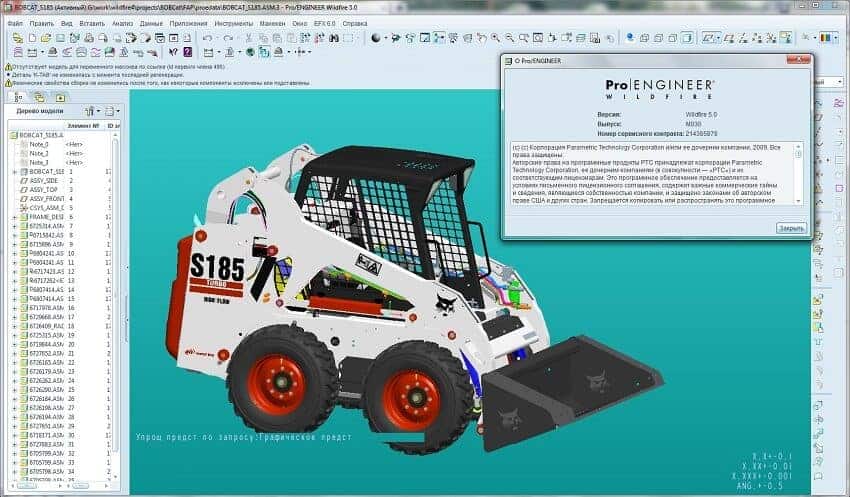Select ASSY_FRONT datum plane in tree
Image resolution: width=850 pixels, height=497 pixels.
tap(42, 199)
